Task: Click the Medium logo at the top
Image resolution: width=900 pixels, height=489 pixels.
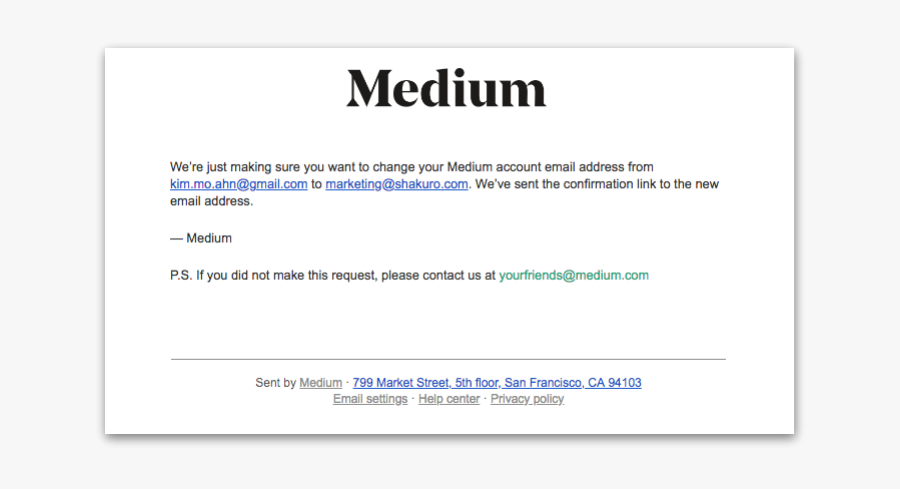Action: [447, 88]
